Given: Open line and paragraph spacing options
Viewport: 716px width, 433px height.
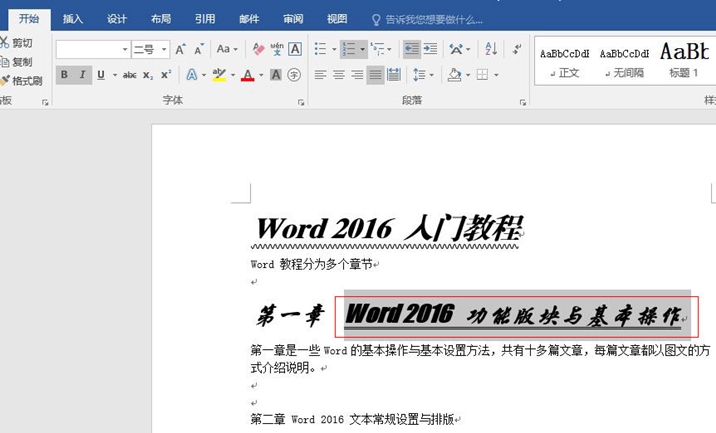Looking at the screenshot, I should pyautogui.click(x=419, y=74).
